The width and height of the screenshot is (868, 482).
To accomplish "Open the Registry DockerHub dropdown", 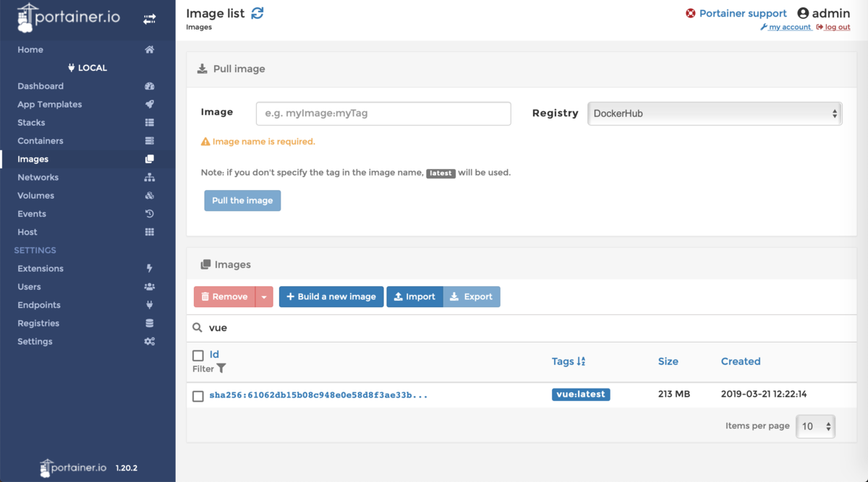I will (x=715, y=113).
